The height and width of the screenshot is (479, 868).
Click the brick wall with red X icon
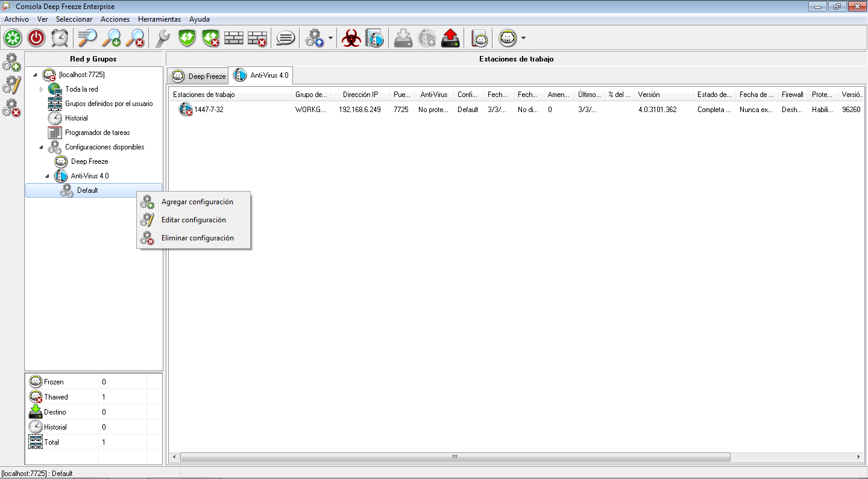click(257, 39)
